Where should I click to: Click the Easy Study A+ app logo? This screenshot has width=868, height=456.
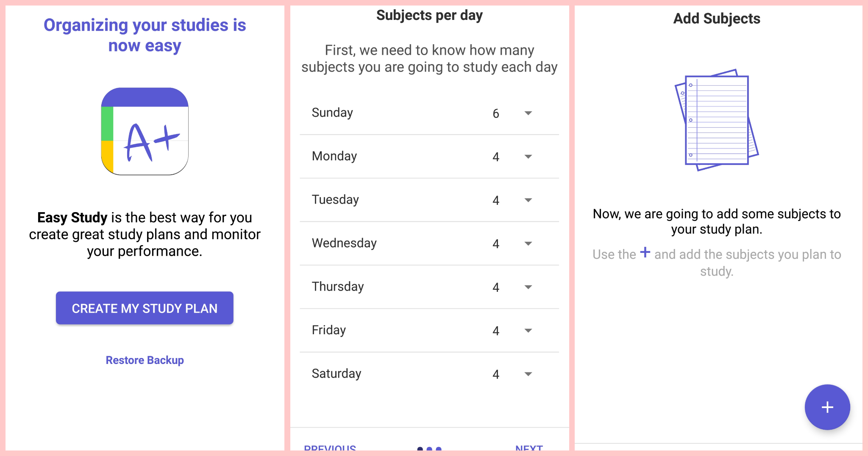coord(145,131)
